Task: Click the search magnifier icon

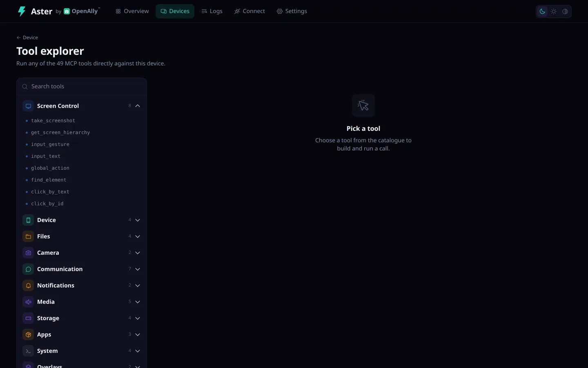Action: 25,87
